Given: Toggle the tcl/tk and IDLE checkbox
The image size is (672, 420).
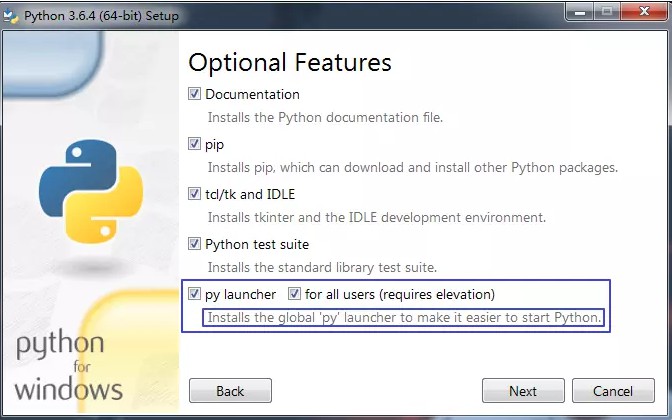Looking at the screenshot, I should click(194, 194).
